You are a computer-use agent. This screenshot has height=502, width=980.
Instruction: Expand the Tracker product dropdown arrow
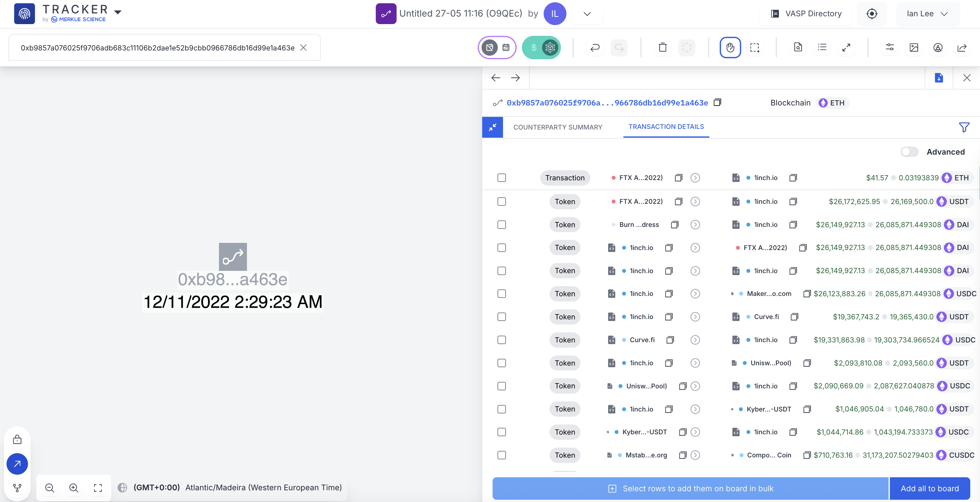coord(118,12)
